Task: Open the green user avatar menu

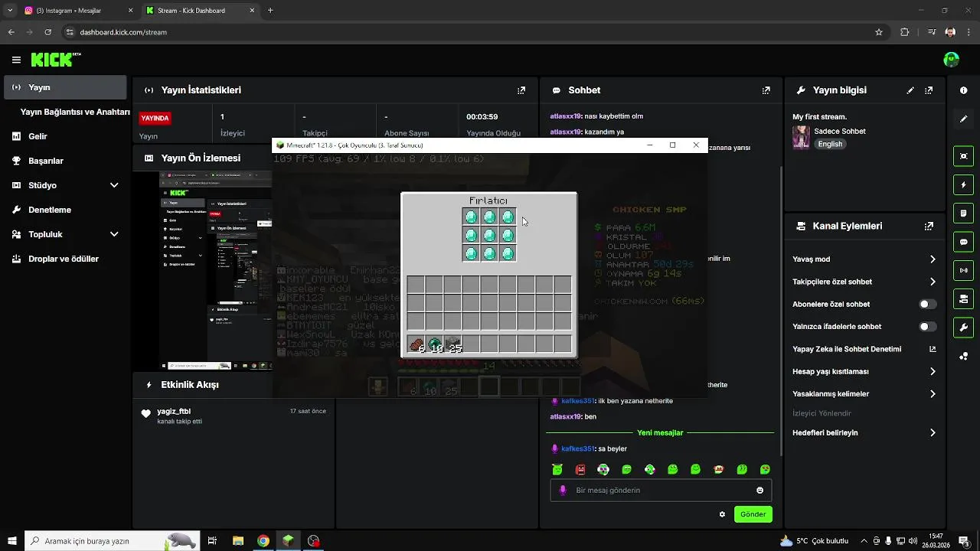Action: [x=952, y=60]
